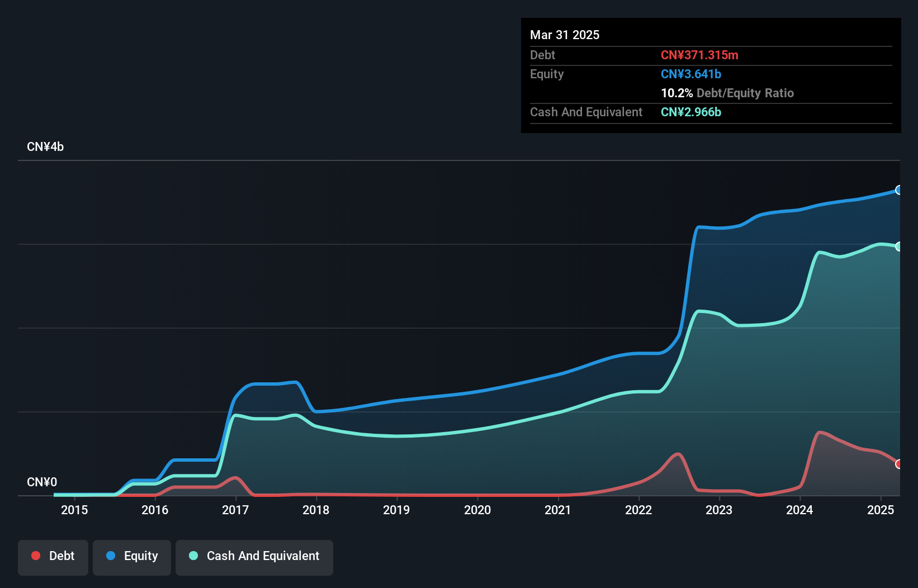918x588 pixels.
Task: Click the 2019 x-axis label
Action: (x=396, y=510)
